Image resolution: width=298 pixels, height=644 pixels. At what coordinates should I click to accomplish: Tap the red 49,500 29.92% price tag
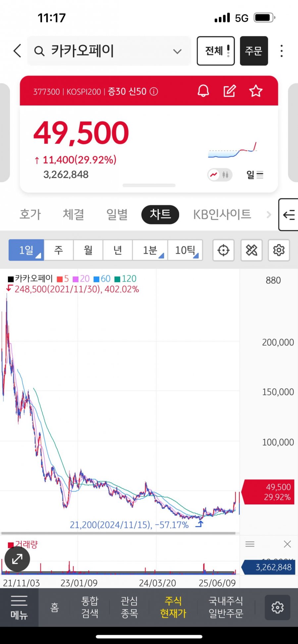(x=268, y=492)
